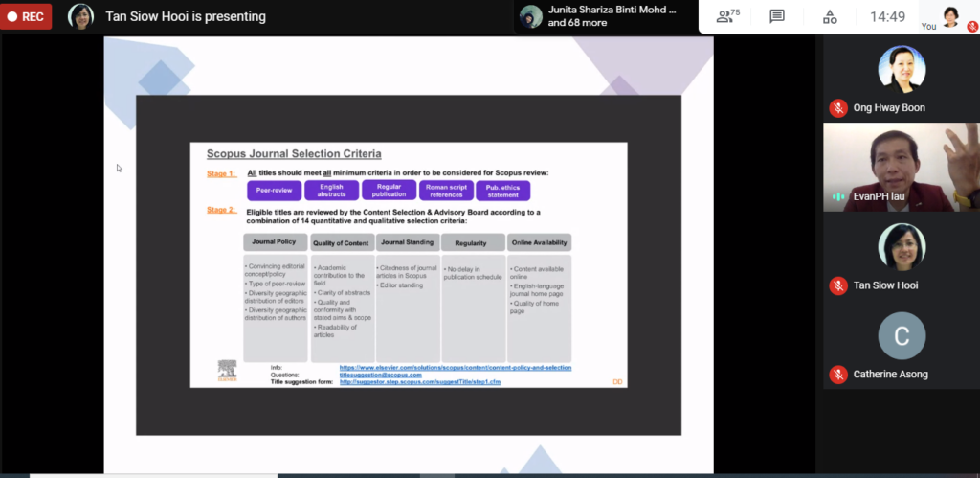Screen dimensions: 980x478
Task: Click 'Tan Siow Hooi is presenting' label
Action: point(186,17)
